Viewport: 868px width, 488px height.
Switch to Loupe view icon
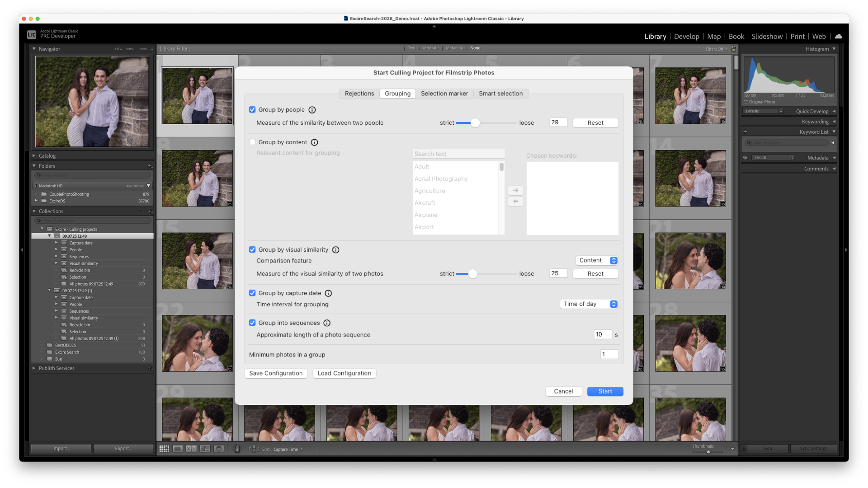coord(178,449)
